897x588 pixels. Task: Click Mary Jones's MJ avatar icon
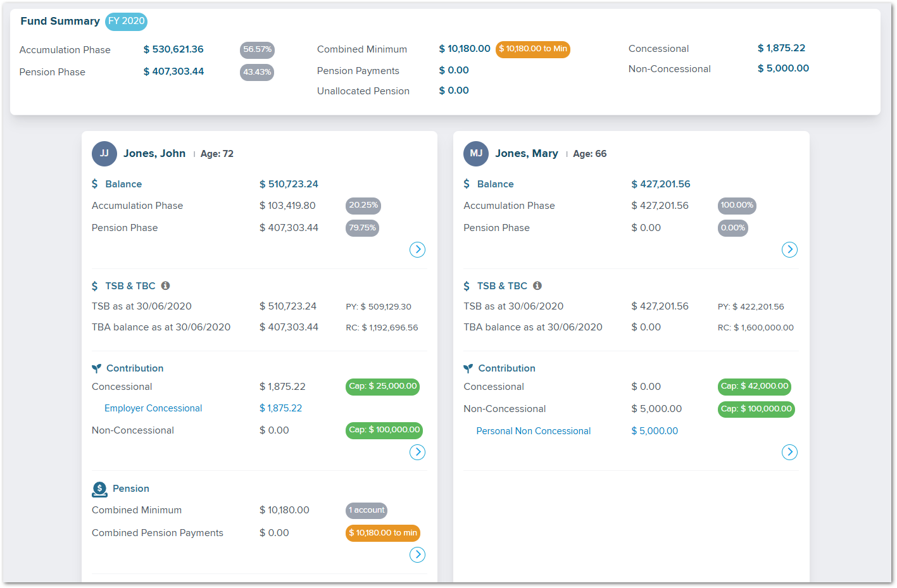pyautogui.click(x=476, y=154)
